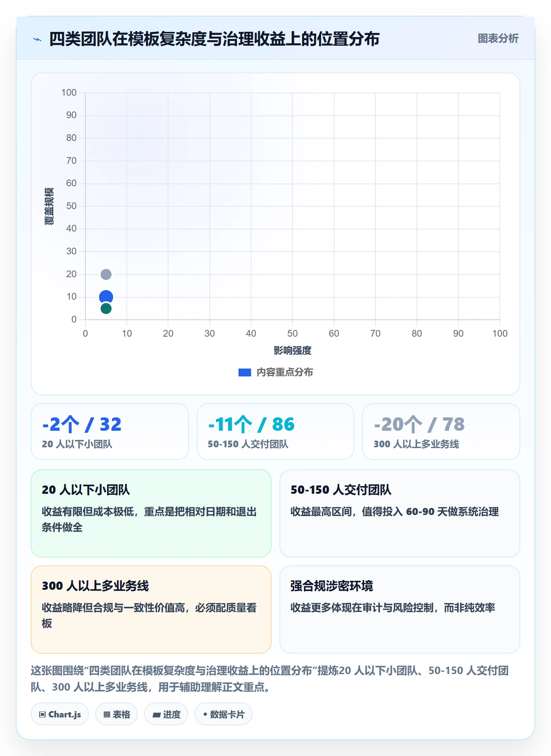Click the 进度 tag chip
The height and width of the screenshot is (756, 551).
166,714
